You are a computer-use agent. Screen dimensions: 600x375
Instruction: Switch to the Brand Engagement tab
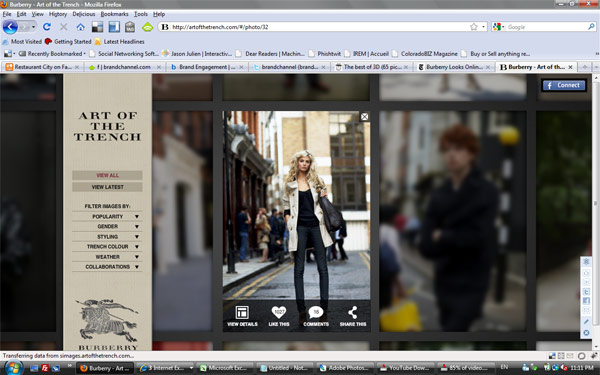coord(206,67)
